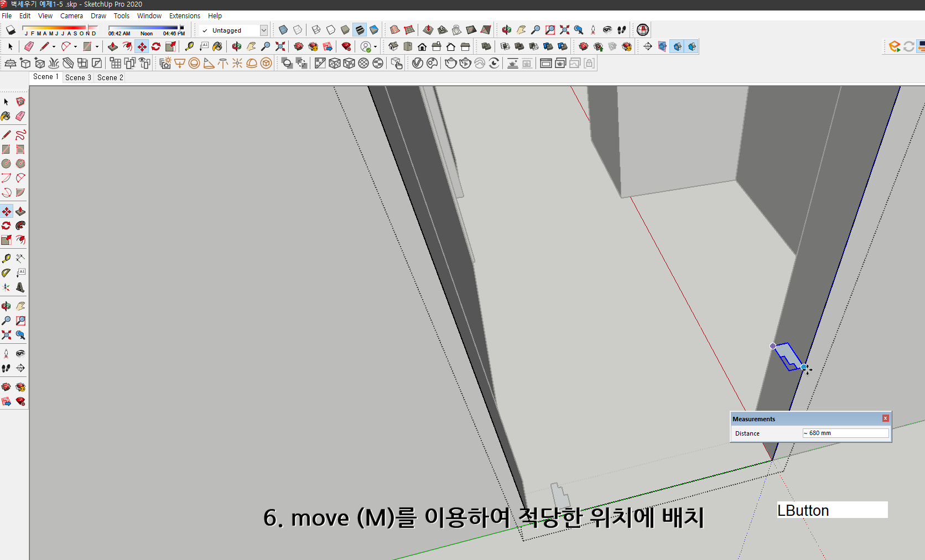The height and width of the screenshot is (560, 925).
Task: Choose the Rotate tool
Action: tap(7, 226)
